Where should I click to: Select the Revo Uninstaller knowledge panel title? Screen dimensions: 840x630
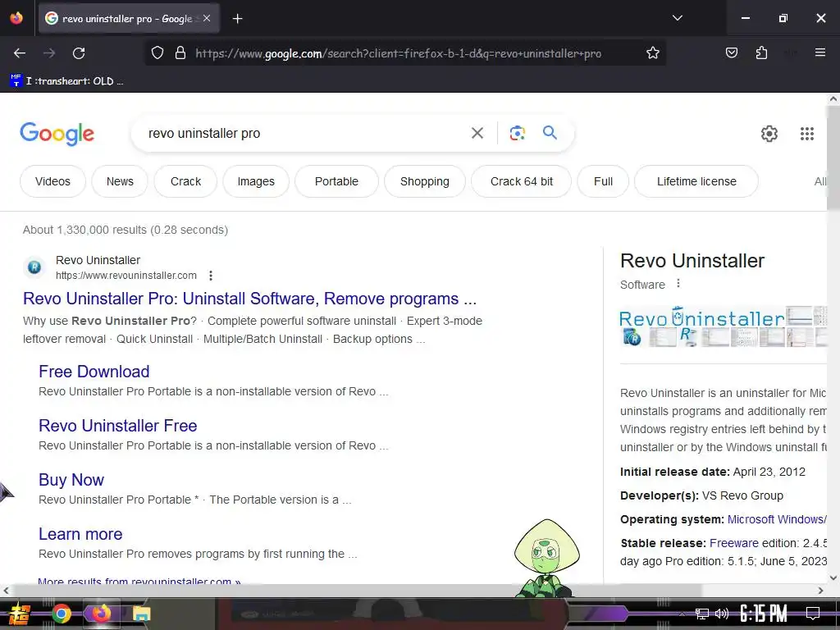(692, 261)
